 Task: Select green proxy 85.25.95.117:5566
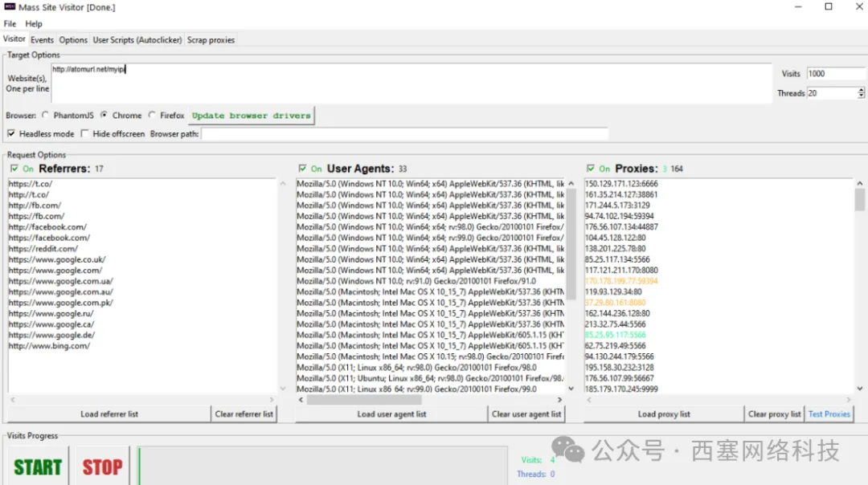(x=615, y=335)
